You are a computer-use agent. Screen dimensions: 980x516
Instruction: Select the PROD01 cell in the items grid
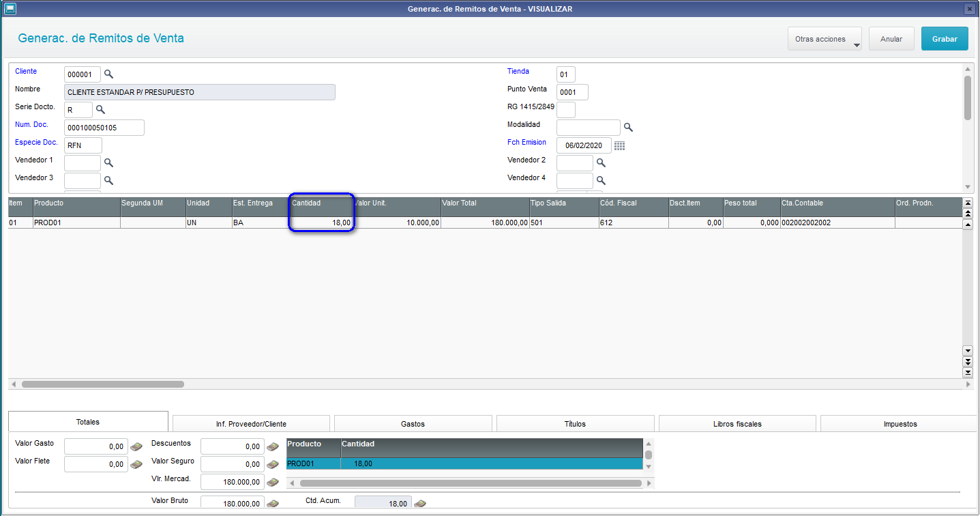click(76, 223)
